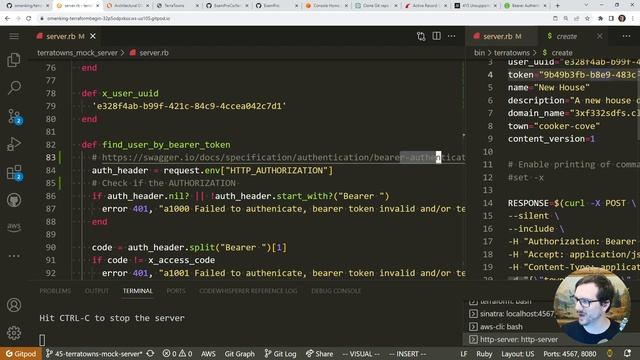Click the terminal input cursor line
This screenshot has height=360, width=640.
point(42,340)
